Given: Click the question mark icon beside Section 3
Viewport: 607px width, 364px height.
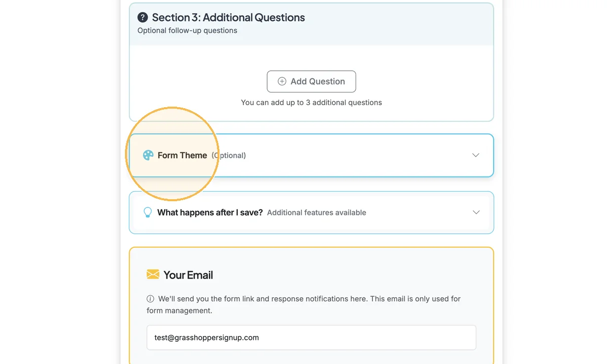Looking at the screenshot, I should point(143,18).
